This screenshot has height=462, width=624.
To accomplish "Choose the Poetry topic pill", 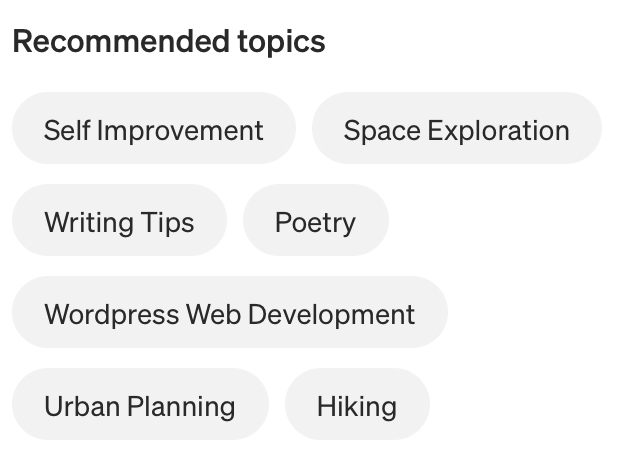I will (315, 222).
